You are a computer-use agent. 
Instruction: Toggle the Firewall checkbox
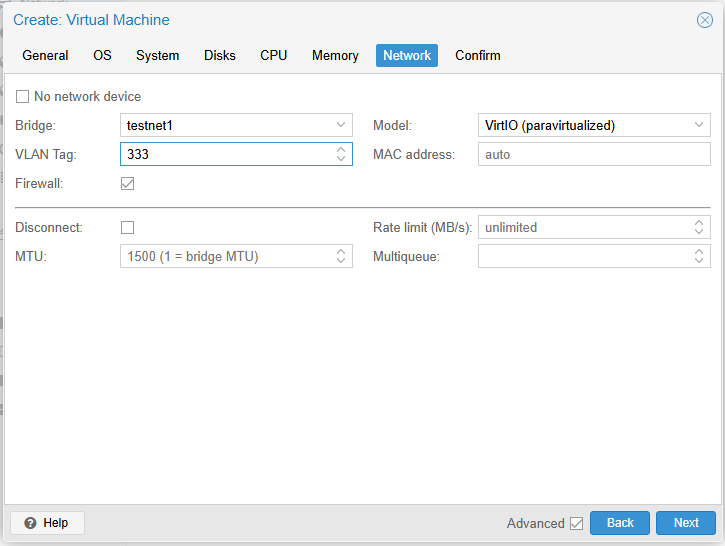(127, 183)
